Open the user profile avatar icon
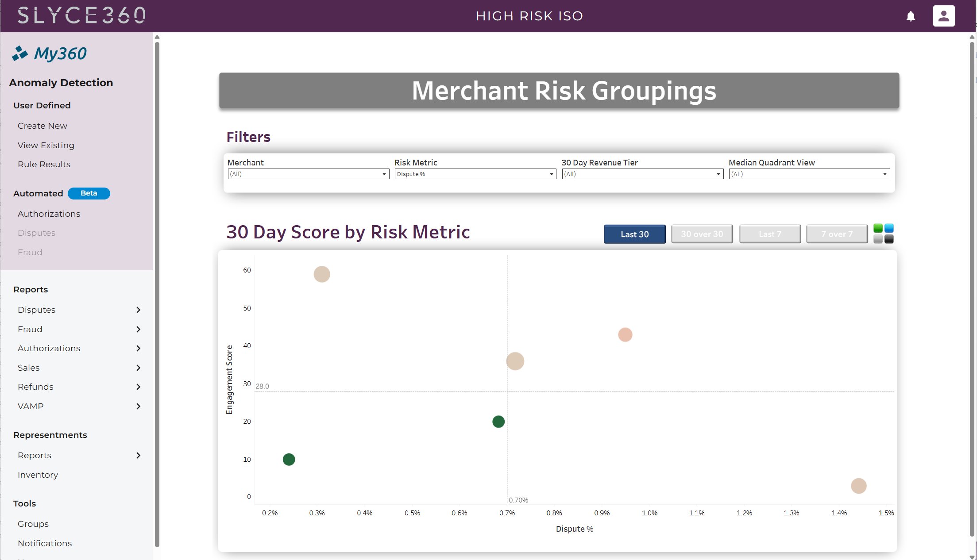Screen dimensions: 977x560 coord(944,16)
